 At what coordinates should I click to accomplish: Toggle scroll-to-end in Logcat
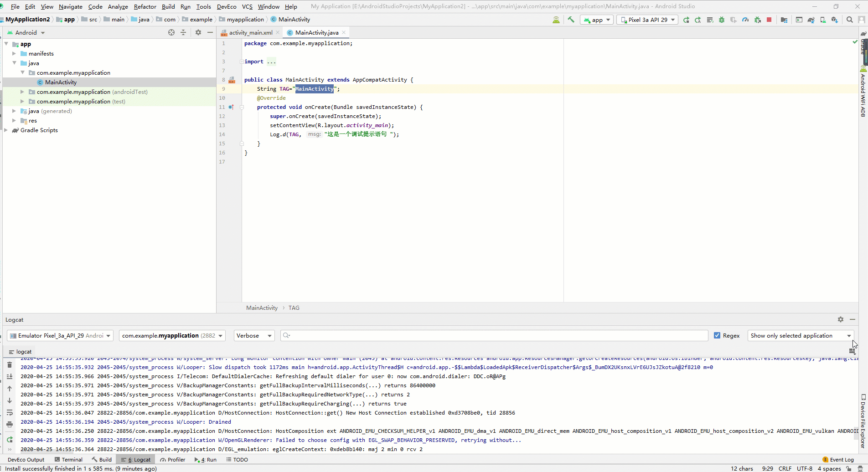[9, 376]
